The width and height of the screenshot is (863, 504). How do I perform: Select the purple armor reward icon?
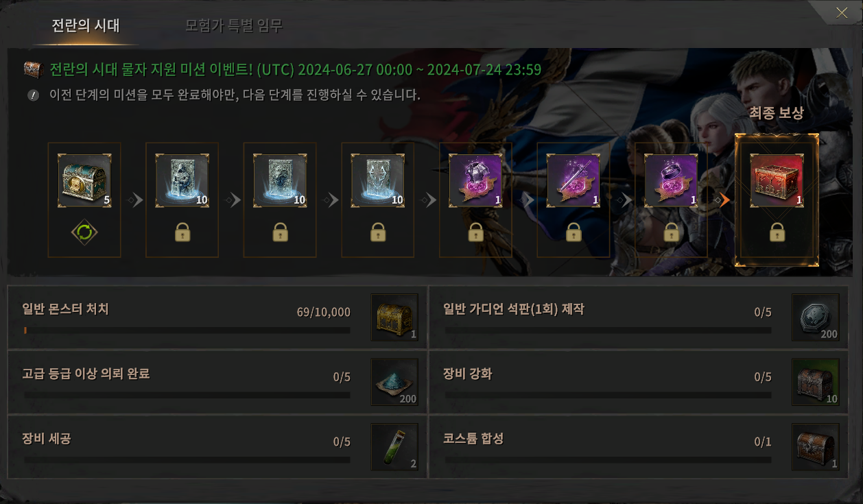tap(475, 180)
